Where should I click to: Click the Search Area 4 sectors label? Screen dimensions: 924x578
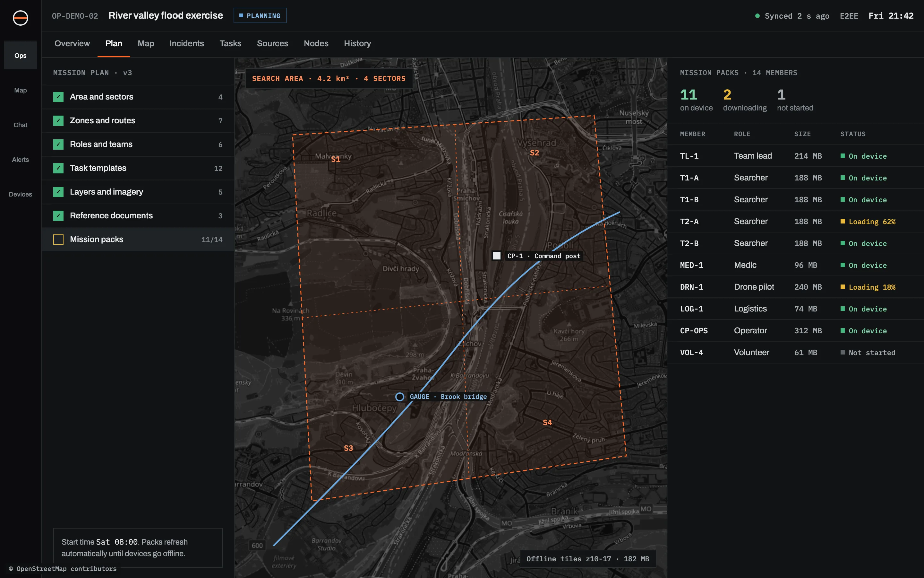point(329,78)
